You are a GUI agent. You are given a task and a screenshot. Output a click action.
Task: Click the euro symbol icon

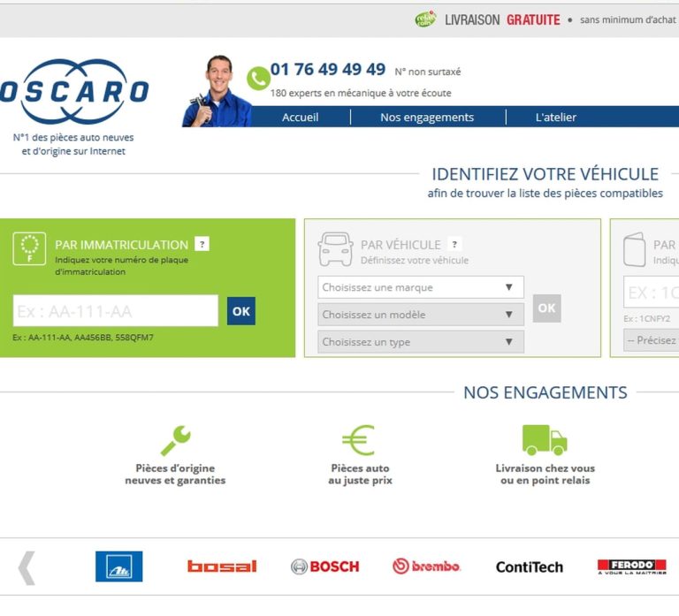[x=359, y=440]
